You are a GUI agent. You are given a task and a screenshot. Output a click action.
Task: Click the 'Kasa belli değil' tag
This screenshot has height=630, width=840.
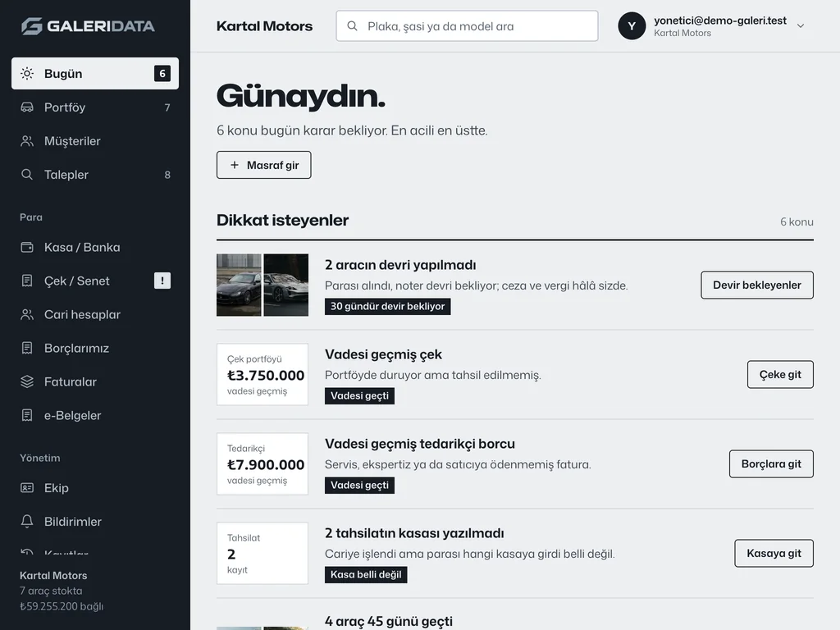coord(366,575)
